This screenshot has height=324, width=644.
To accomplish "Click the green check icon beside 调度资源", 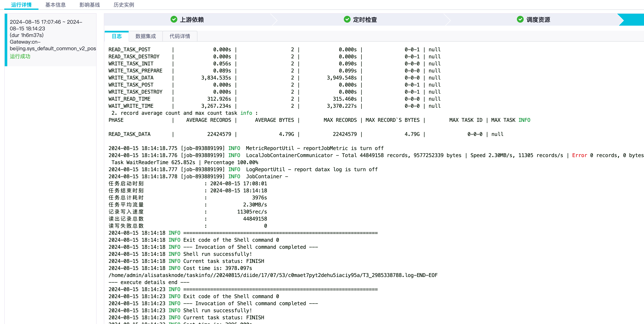I will (520, 19).
